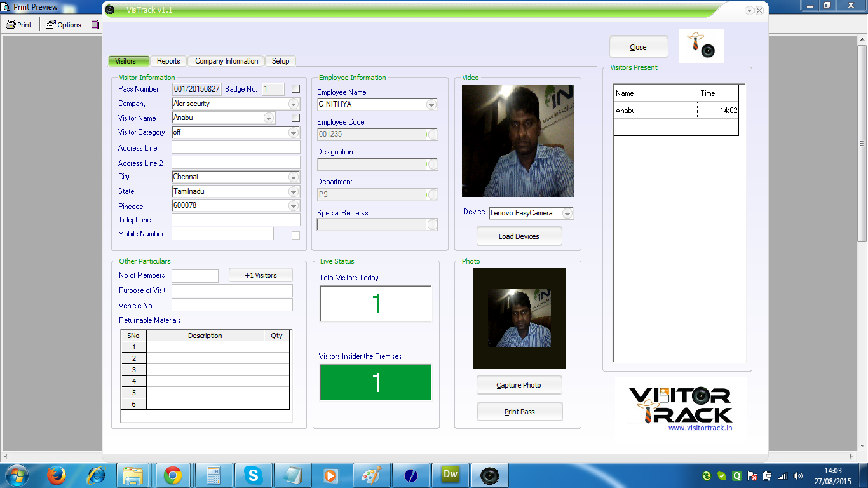Launch Firefox from the taskbar
The image size is (868, 488).
click(57, 475)
